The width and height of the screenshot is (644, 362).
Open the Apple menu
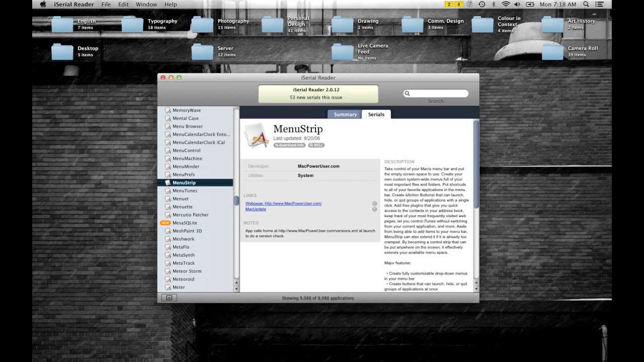(43, 5)
